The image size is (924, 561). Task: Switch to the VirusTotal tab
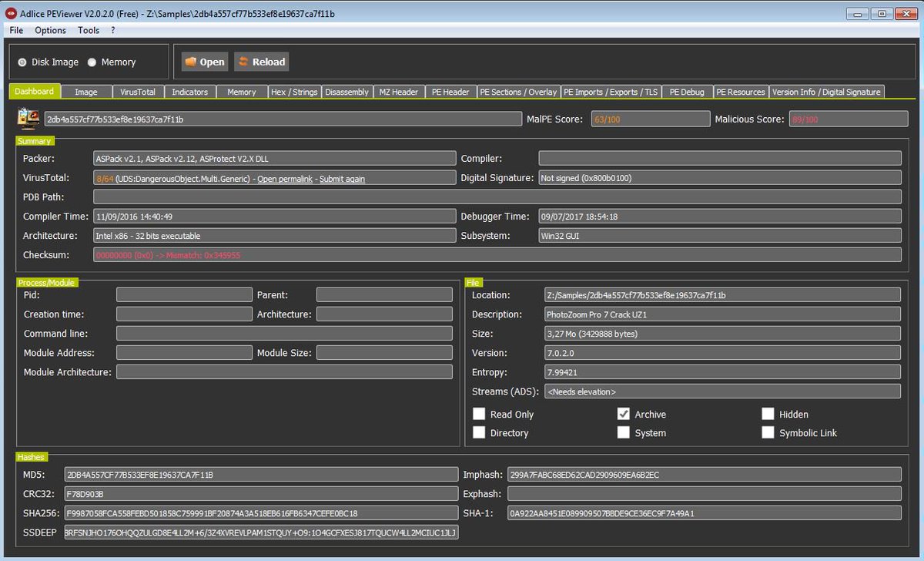tap(138, 92)
